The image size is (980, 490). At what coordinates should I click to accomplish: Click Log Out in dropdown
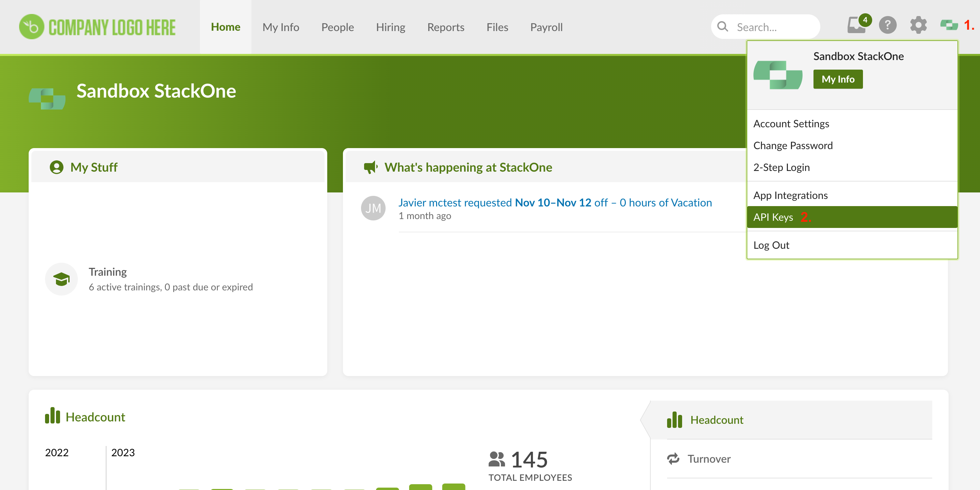tap(771, 245)
